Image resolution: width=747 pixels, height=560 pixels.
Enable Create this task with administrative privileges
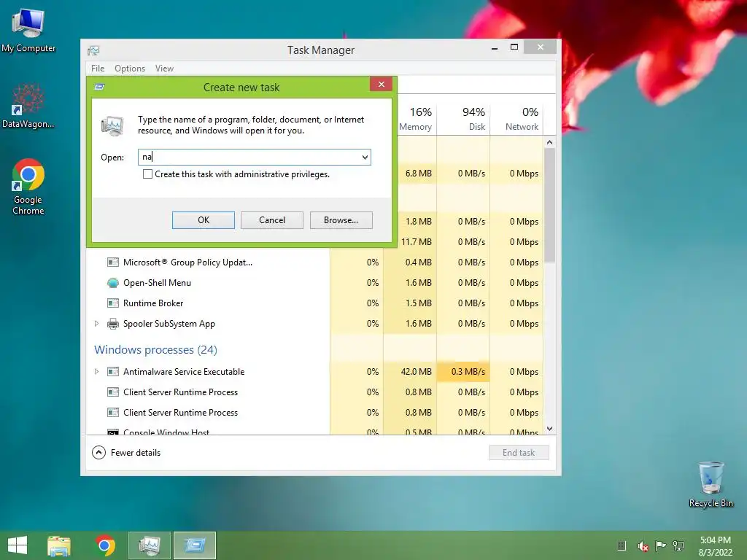(147, 174)
